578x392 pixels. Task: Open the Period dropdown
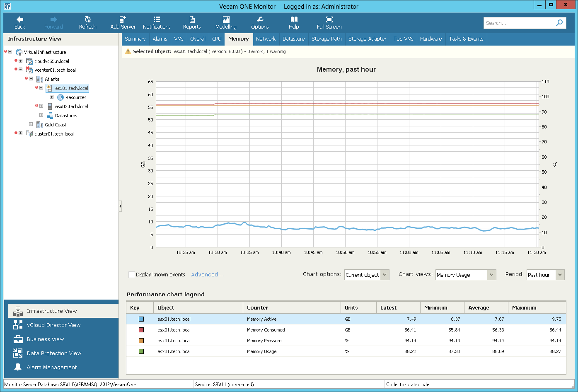pyautogui.click(x=545, y=275)
